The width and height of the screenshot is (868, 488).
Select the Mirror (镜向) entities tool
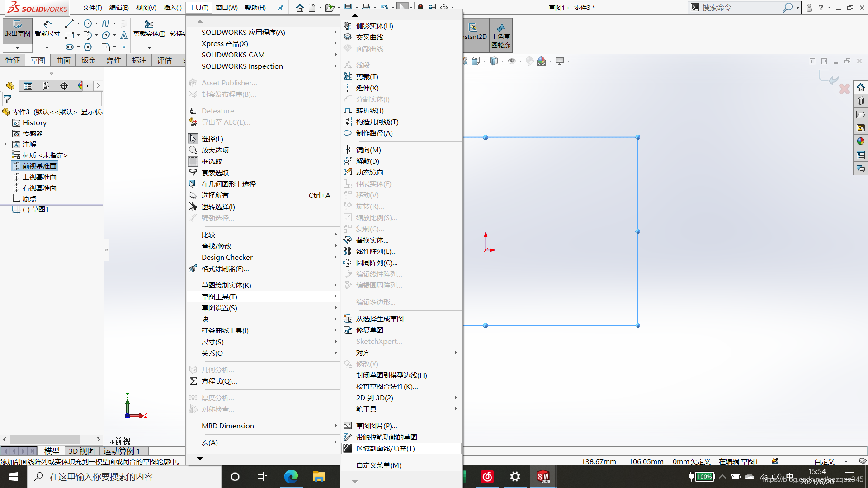368,150
